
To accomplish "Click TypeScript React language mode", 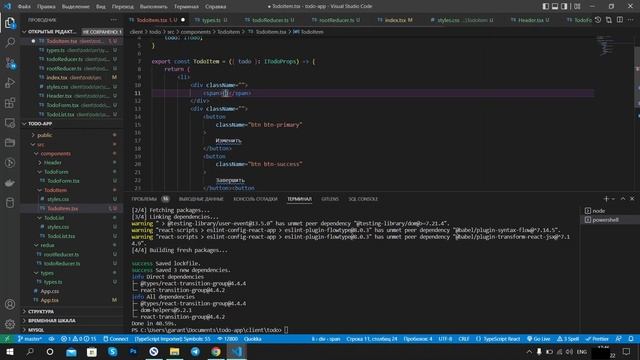I will (x=498, y=339).
